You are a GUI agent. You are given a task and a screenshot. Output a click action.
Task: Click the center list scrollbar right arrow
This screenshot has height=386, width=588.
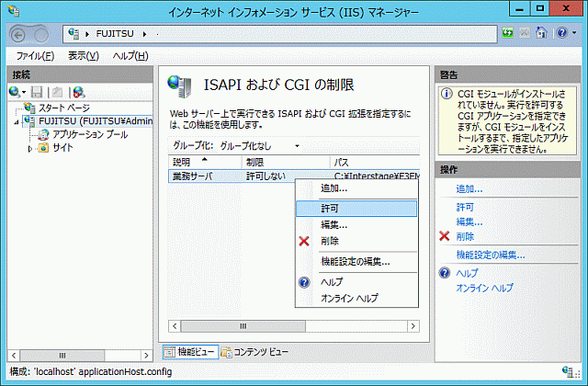[x=413, y=326]
